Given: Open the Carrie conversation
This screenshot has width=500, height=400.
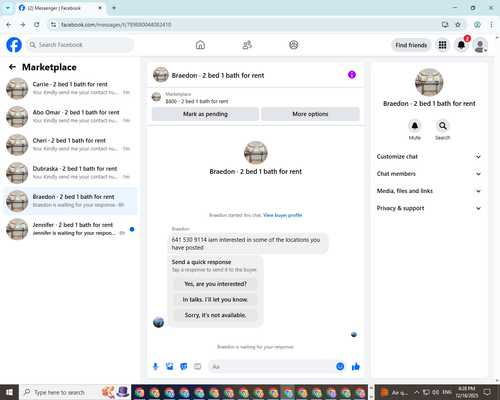Looking at the screenshot, I should coord(70,88).
